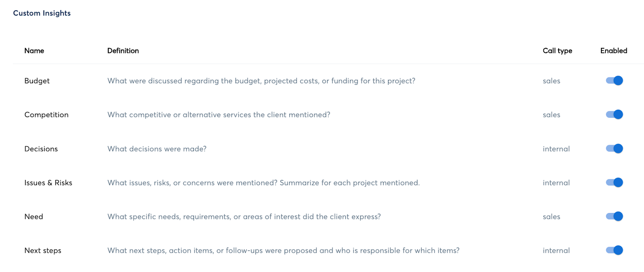The height and width of the screenshot is (272, 644).
Task: Click the Next steps definition text
Action: [x=283, y=251]
